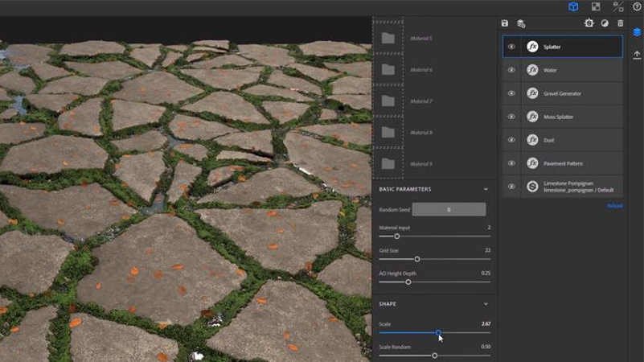Click the Material 7 label text
Viewport: 644px width, 362px height.
pyautogui.click(x=421, y=101)
